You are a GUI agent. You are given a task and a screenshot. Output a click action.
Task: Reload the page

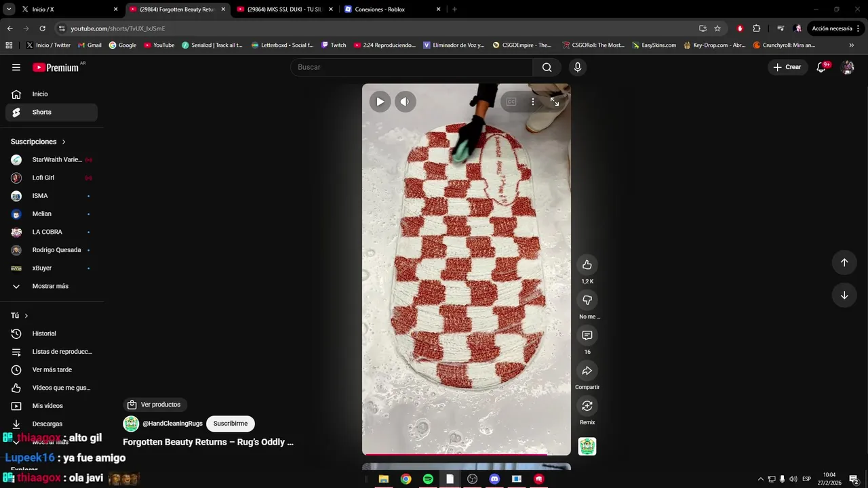42,28
